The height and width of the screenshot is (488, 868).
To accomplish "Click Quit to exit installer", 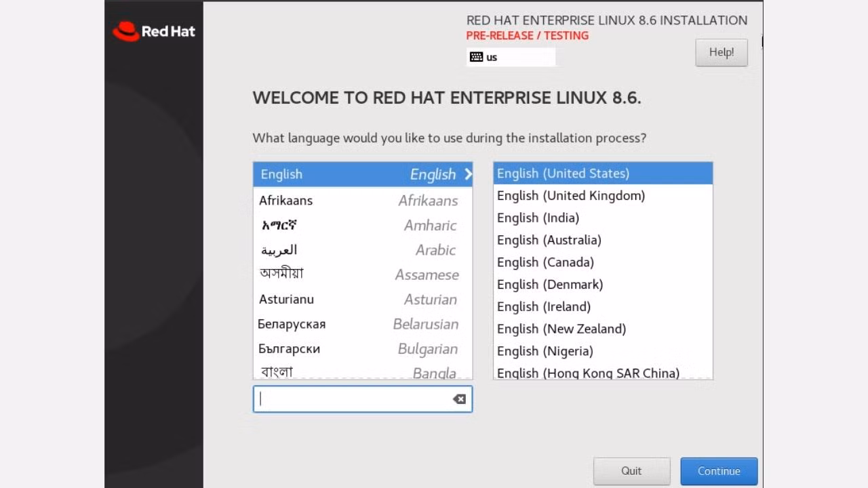I will point(631,471).
